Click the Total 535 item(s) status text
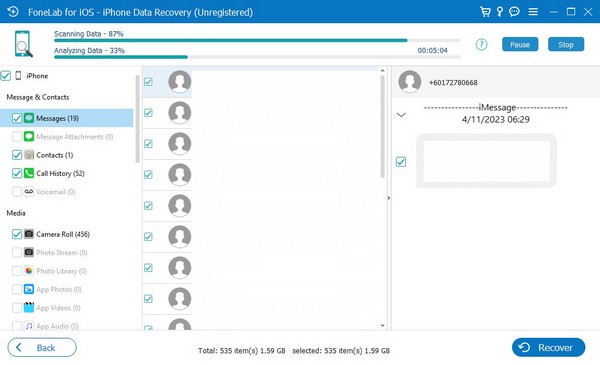This screenshot has height=365, width=600. 241,350
